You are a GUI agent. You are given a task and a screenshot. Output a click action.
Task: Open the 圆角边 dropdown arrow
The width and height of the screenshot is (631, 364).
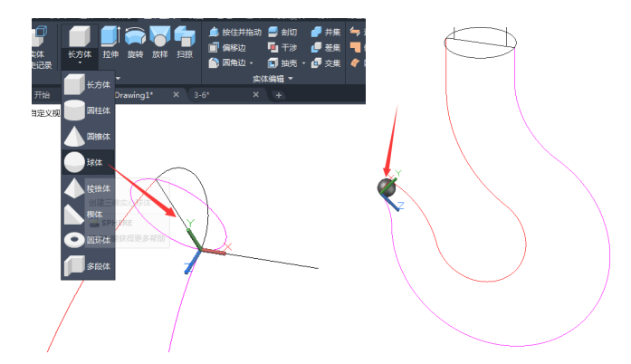[x=251, y=63]
